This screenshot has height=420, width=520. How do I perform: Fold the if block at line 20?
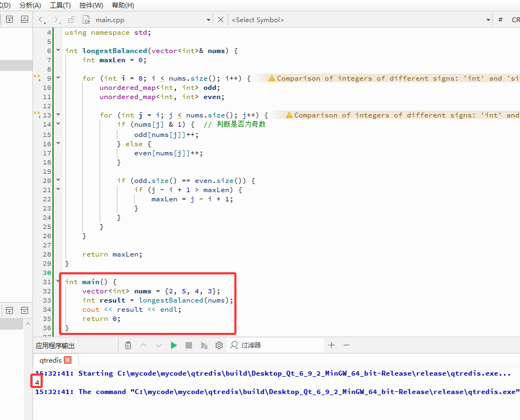tap(58, 180)
